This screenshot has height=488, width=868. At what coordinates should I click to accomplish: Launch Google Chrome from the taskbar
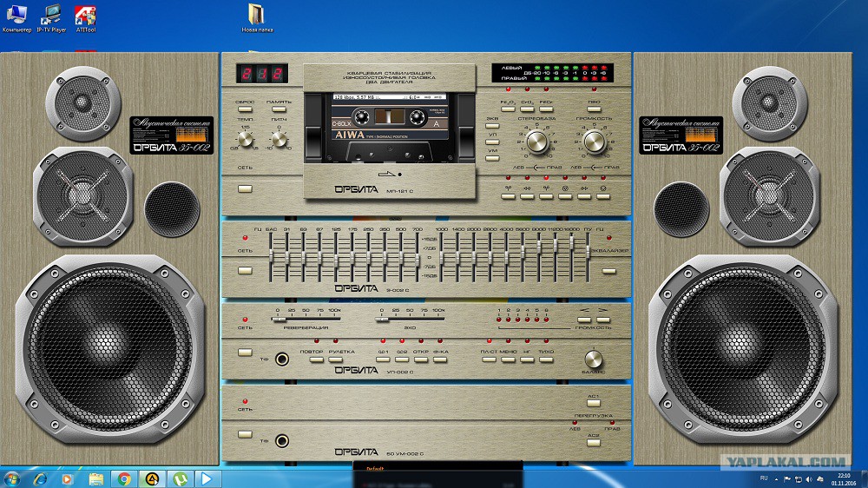coord(124,478)
